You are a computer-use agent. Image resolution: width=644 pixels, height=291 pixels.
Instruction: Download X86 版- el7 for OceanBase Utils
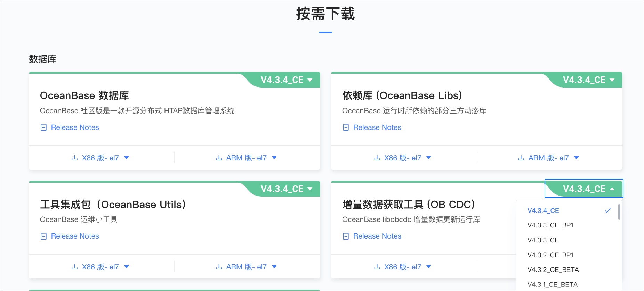pos(100,267)
